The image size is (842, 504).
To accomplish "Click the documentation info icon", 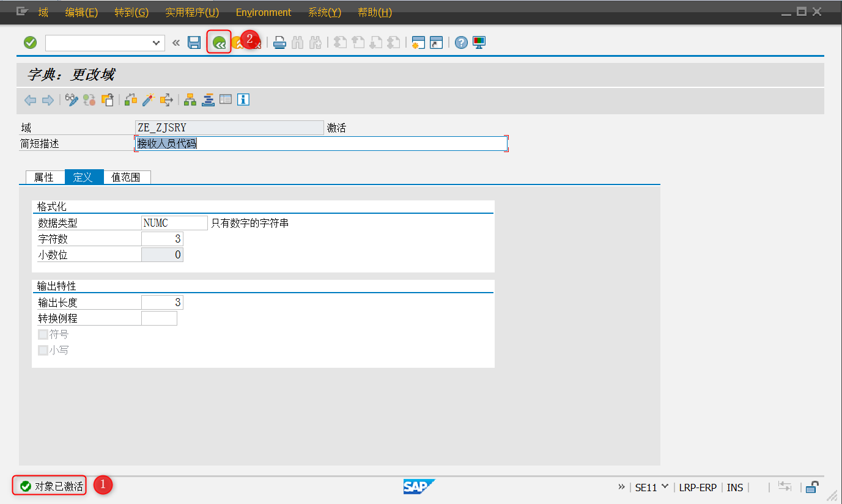I will coord(243,100).
